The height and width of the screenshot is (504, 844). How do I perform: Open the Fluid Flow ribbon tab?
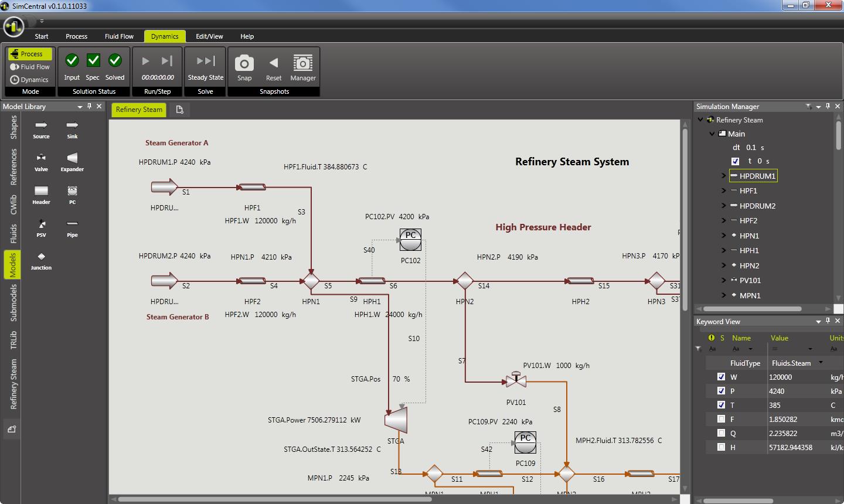click(119, 36)
